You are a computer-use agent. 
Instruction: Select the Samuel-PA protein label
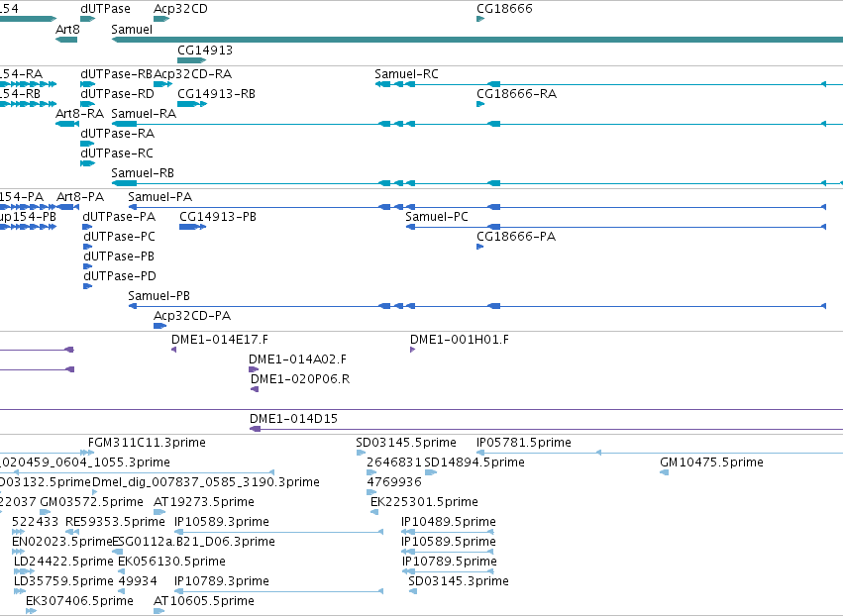pos(160,197)
